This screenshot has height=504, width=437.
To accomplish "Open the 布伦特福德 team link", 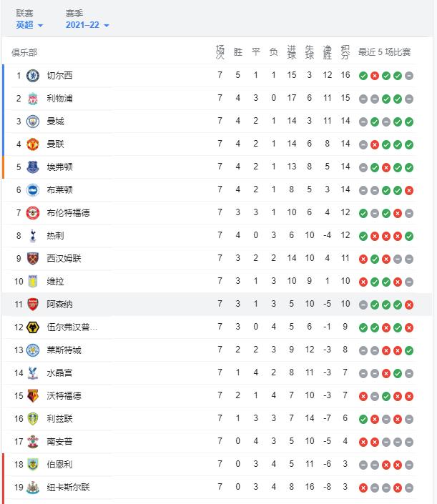I will [x=68, y=213].
